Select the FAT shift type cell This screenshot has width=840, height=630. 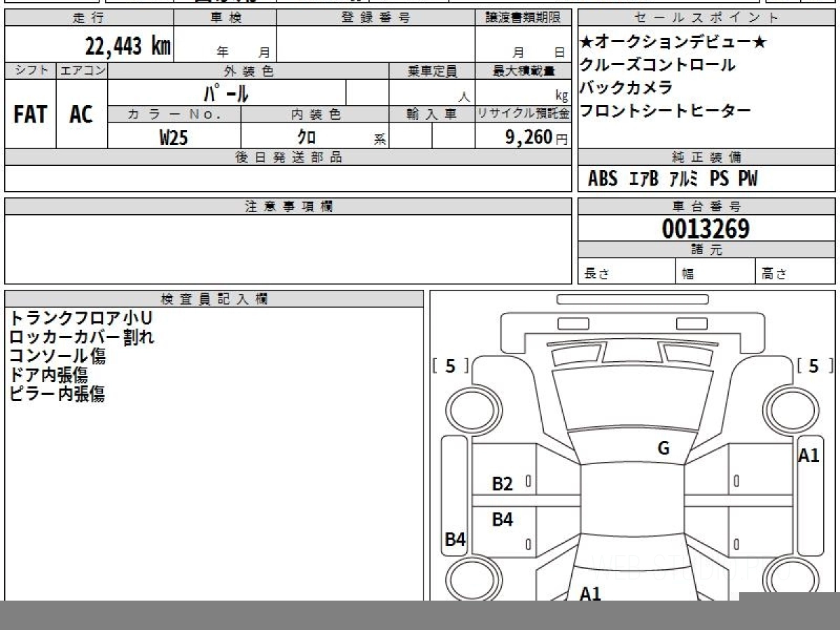[x=30, y=115]
